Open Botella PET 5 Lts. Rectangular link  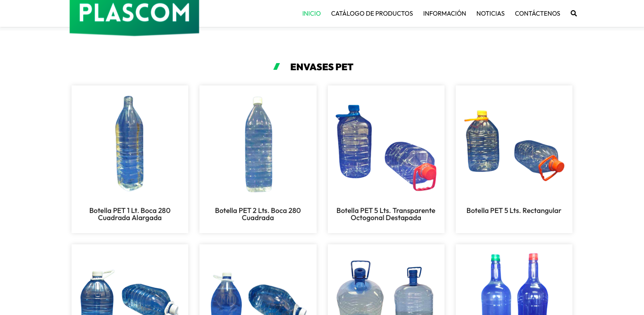[514, 210]
